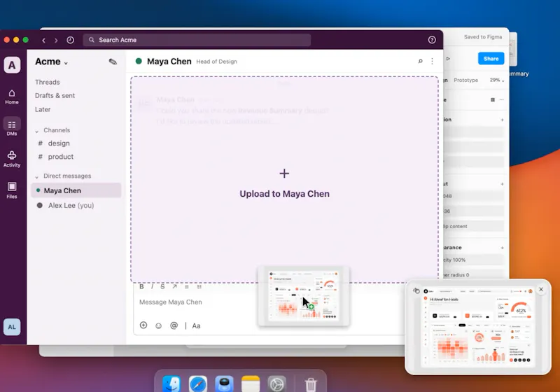The width and height of the screenshot is (560, 392).
Task: Switch to the Prototype tab in Figma
Action: [x=465, y=80]
